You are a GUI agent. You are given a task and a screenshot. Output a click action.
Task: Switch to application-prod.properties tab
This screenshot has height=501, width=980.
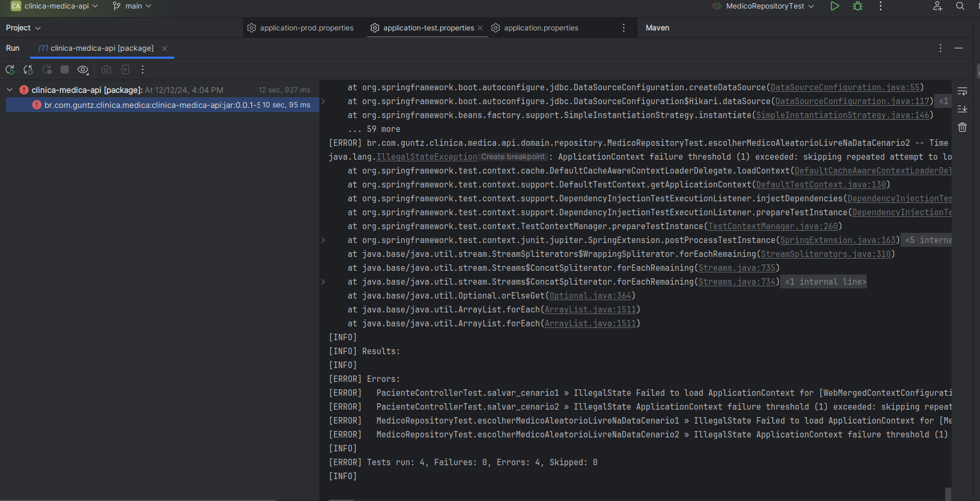coord(301,28)
